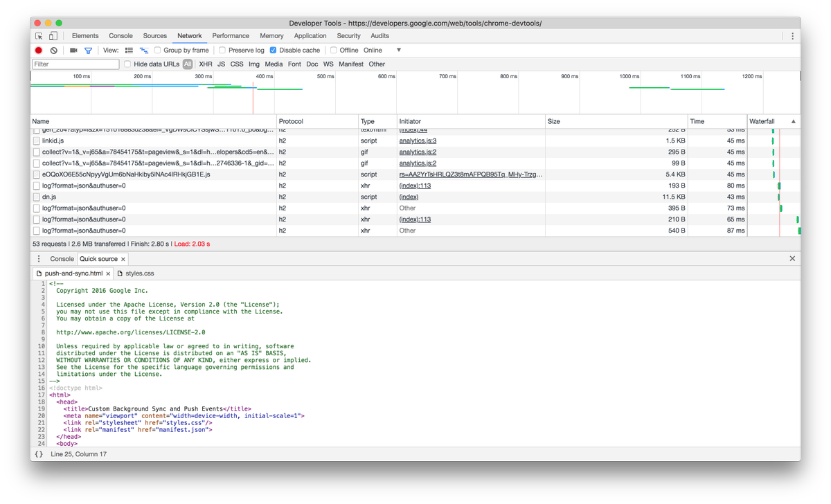Enable Group by frame checkbox
Viewport: 831px width, 504px height.
tap(158, 50)
